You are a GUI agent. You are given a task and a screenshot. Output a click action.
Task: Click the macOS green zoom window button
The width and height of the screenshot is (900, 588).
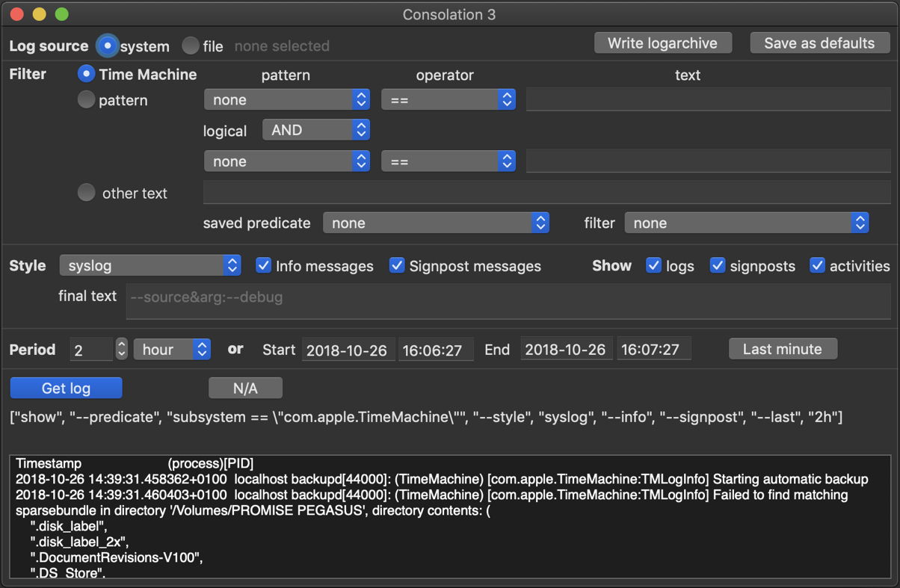[62, 14]
